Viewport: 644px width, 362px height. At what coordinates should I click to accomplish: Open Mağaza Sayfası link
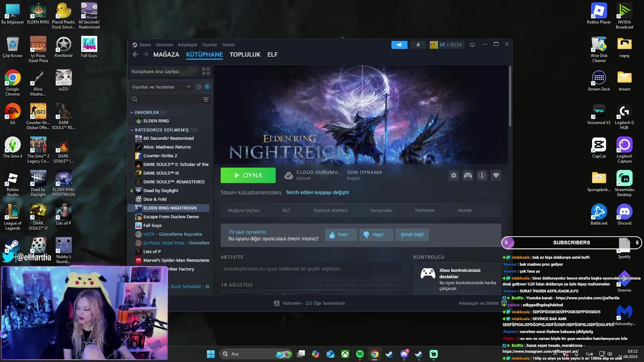tap(244, 210)
